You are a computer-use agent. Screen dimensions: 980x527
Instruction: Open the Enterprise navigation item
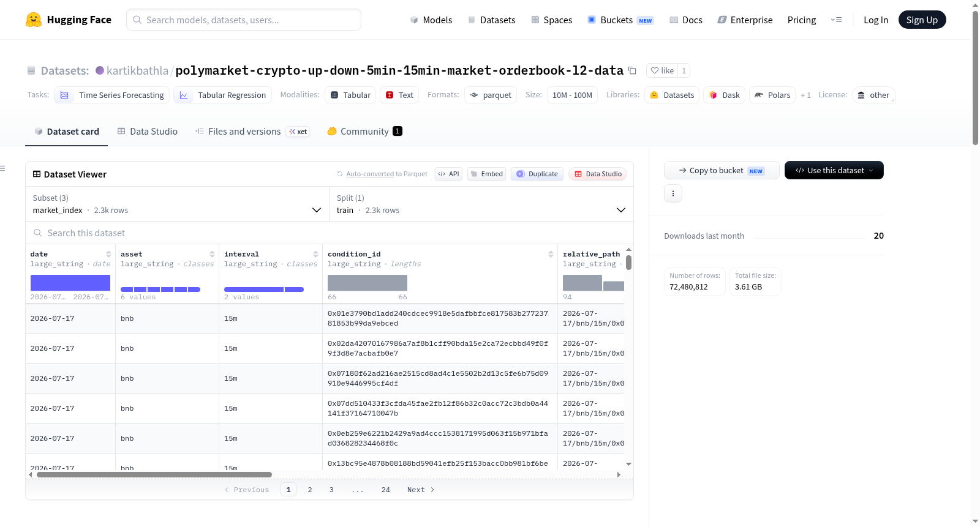[x=745, y=20]
